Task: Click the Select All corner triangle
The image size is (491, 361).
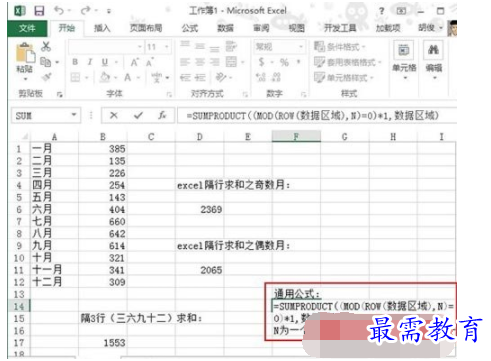Action: 24,137
